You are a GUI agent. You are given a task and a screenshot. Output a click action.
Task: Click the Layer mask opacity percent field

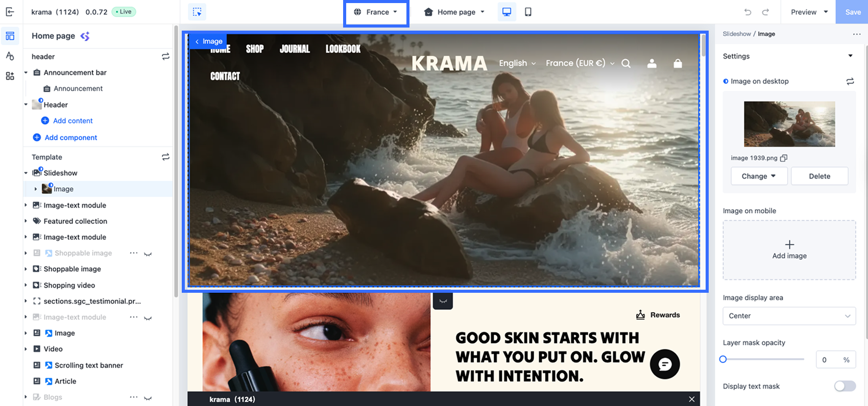[835, 360]
